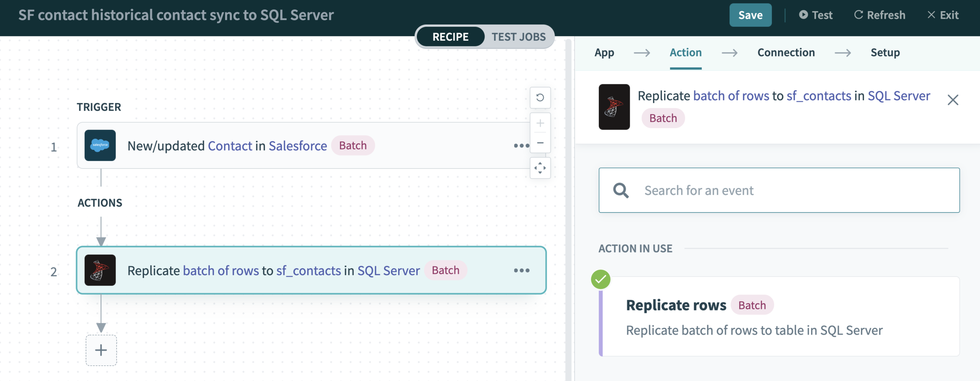Click the sf_contacts link in step 2

(x=309, y=271)
